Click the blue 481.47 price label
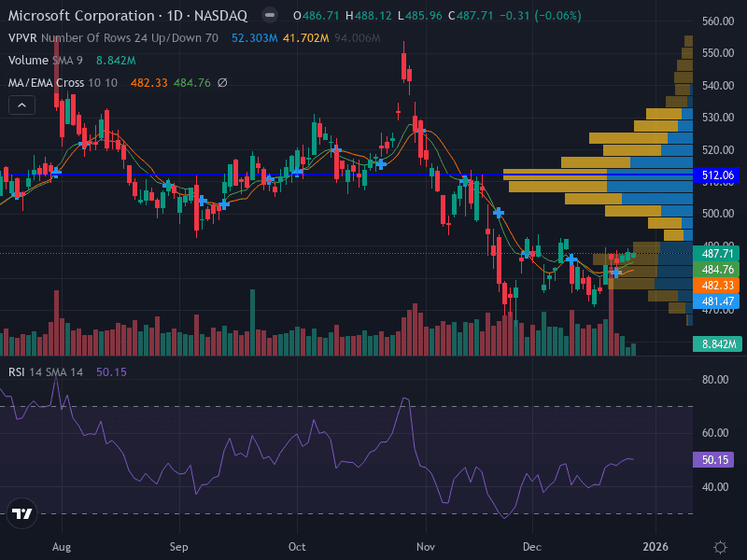This screenshot has width=747, height=560. pyautogui.click(x=716, y=301)
